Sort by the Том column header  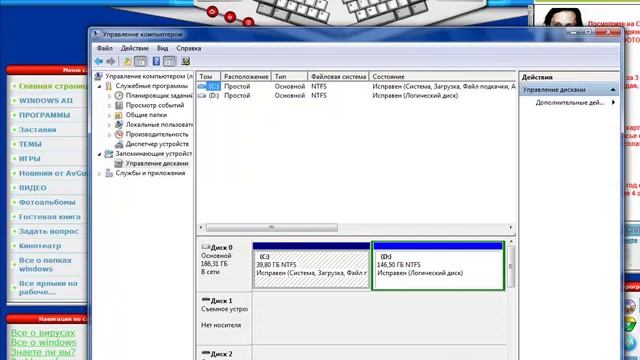click(x=209, y=76)
